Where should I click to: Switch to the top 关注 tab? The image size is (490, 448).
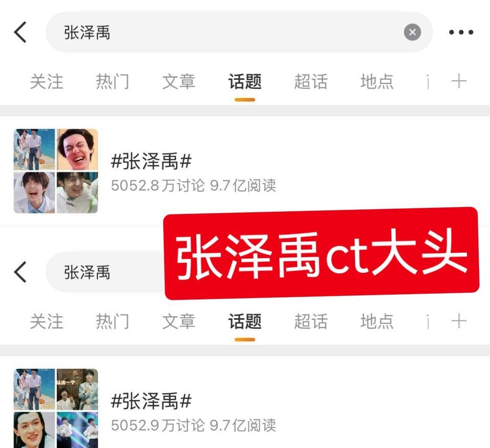[47, 81]
